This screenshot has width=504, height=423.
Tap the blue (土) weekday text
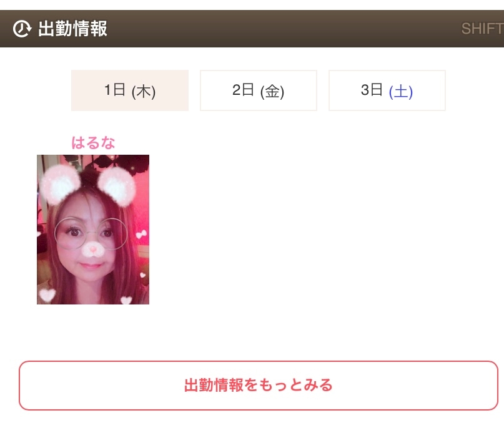click(x=401, y=92)
